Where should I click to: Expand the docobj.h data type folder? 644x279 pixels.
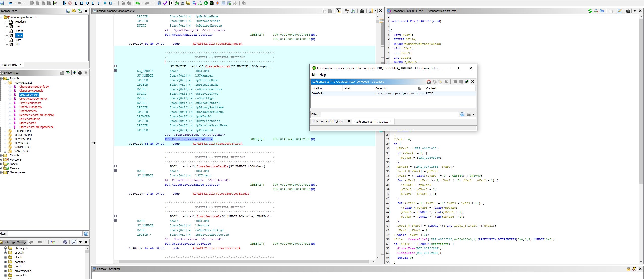pyautogui.click(x=5, y=262)
